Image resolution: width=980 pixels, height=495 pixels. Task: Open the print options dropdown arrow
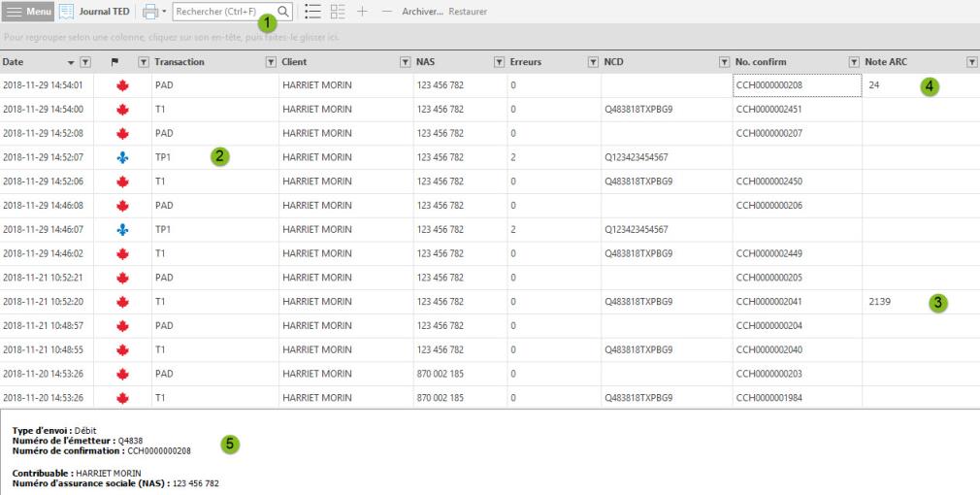point(164,12)
